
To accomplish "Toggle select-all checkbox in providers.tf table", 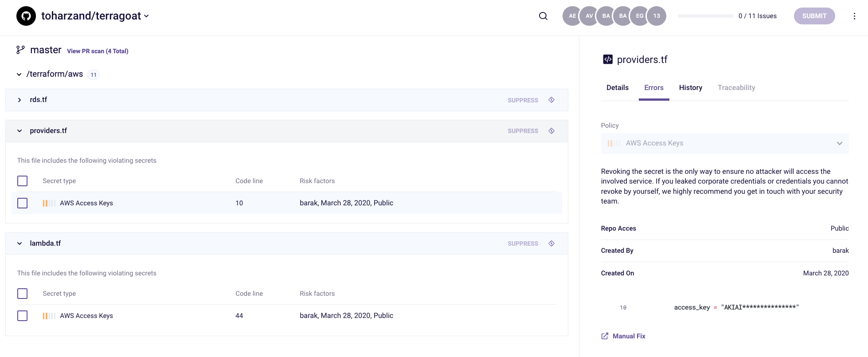I will pos(22,181).
